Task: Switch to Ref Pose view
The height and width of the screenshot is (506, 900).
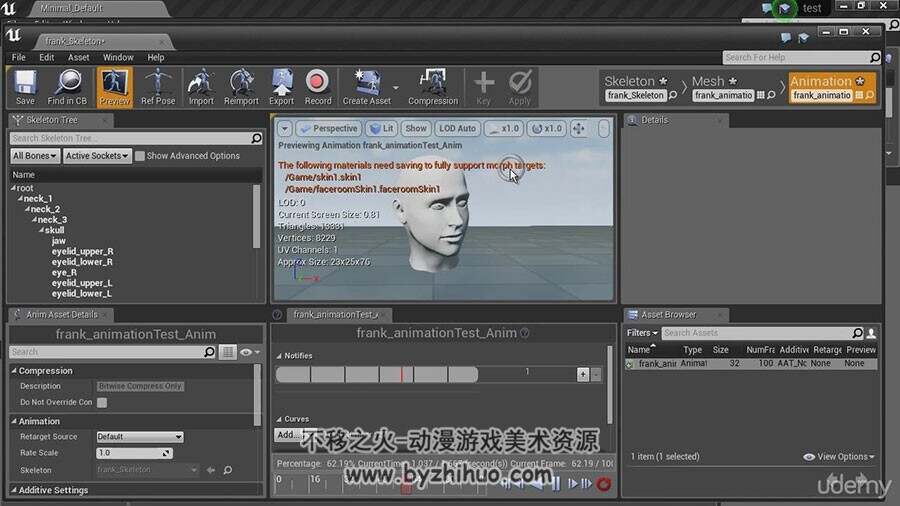Action: (158, 87)
